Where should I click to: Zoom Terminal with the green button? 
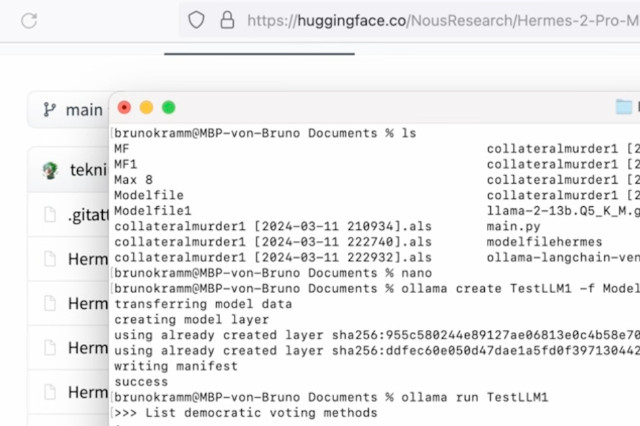[x=168, y=107]
